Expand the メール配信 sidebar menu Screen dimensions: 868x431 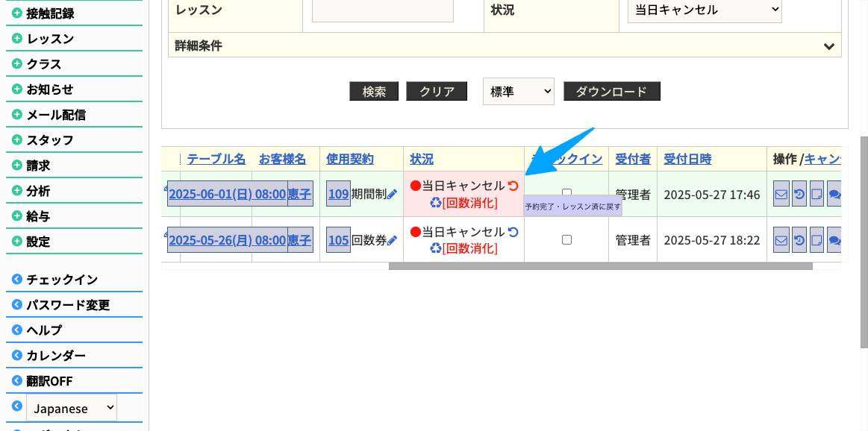coord(56,115)
